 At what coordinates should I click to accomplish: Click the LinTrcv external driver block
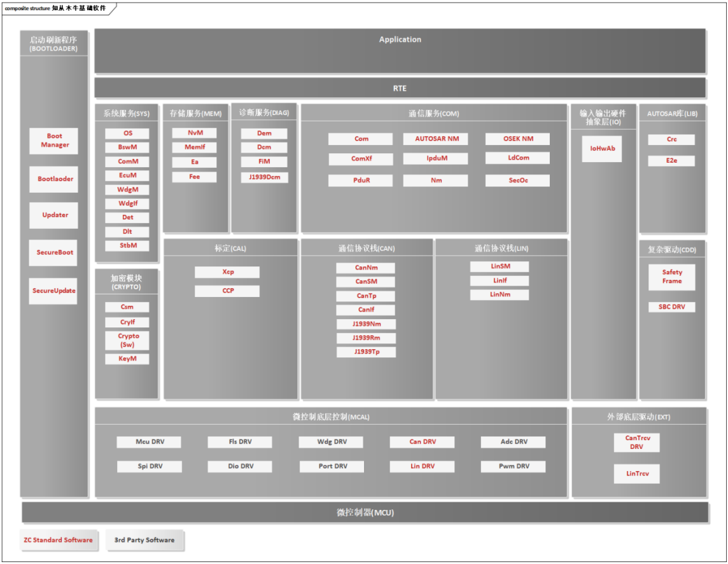(x=636, y=474)
